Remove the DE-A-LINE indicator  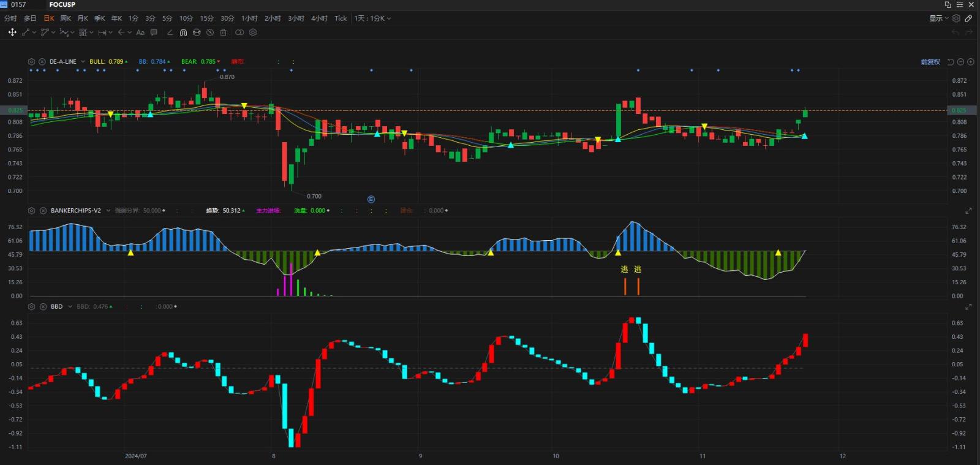point(42,62)
